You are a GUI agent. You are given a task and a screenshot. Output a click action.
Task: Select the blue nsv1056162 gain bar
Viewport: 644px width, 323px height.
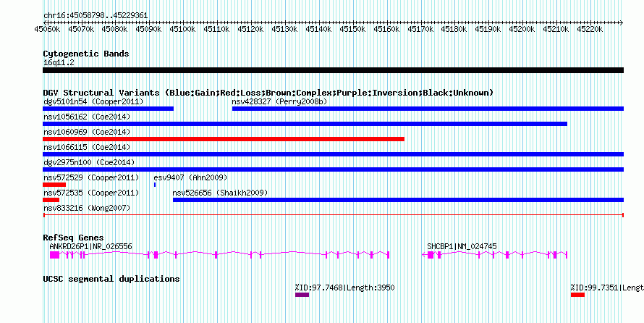305,124
